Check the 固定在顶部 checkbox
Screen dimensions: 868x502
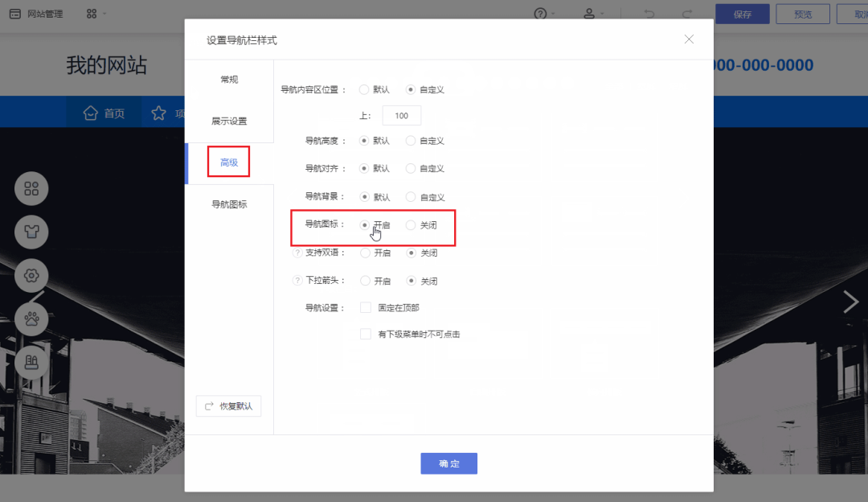[366, 307]
